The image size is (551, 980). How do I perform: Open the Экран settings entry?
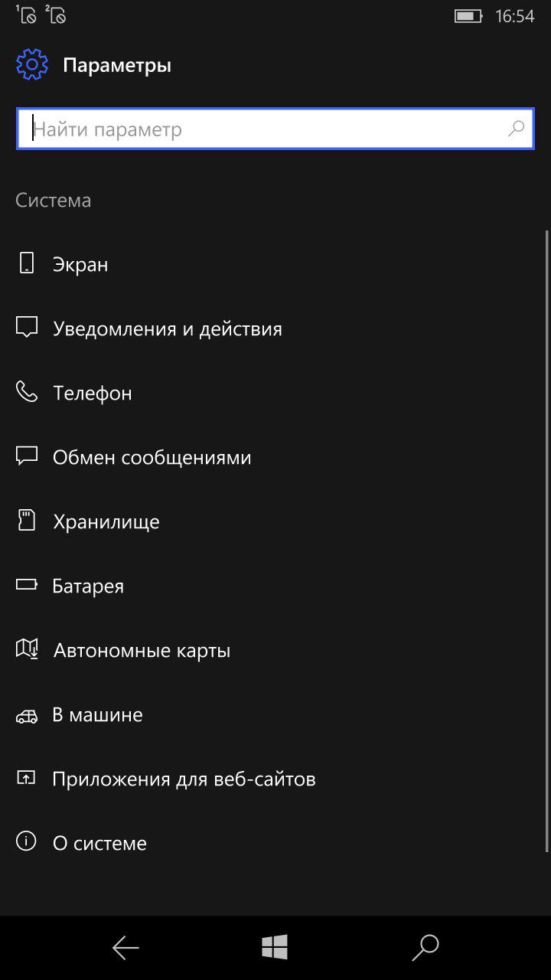pyautogui.click(x=275, y=263)
